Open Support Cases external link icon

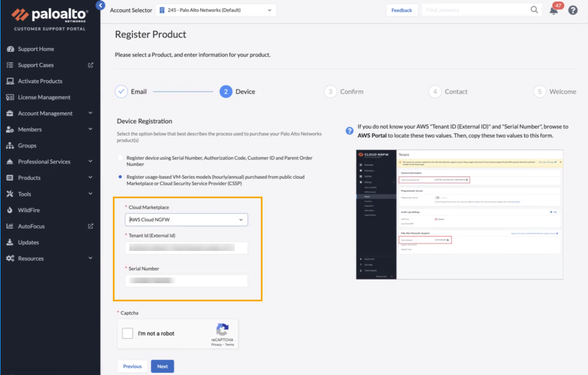(x=90, y=65)
